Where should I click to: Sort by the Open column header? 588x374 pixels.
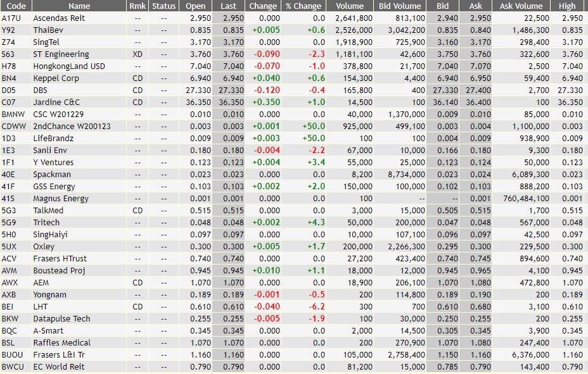tap(195, 6)
